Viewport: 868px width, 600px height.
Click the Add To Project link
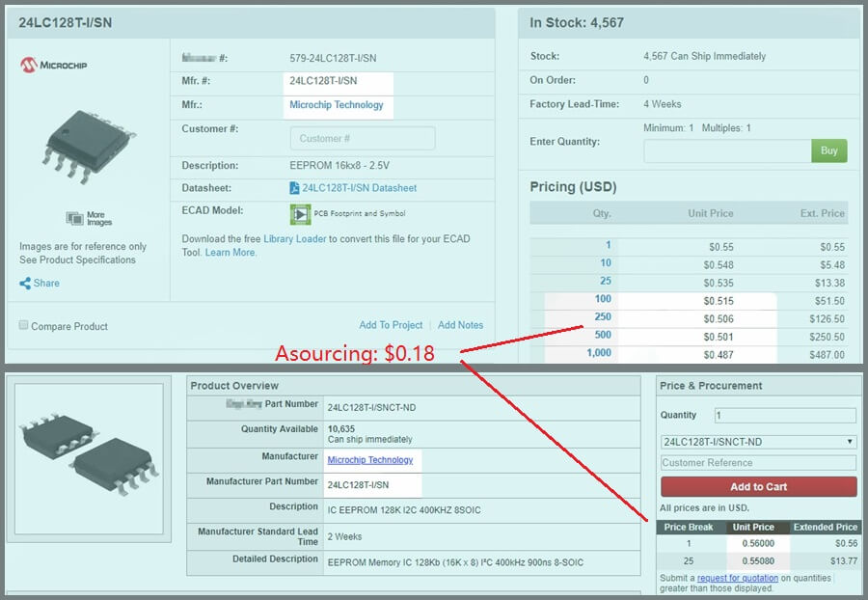[391, 325]
